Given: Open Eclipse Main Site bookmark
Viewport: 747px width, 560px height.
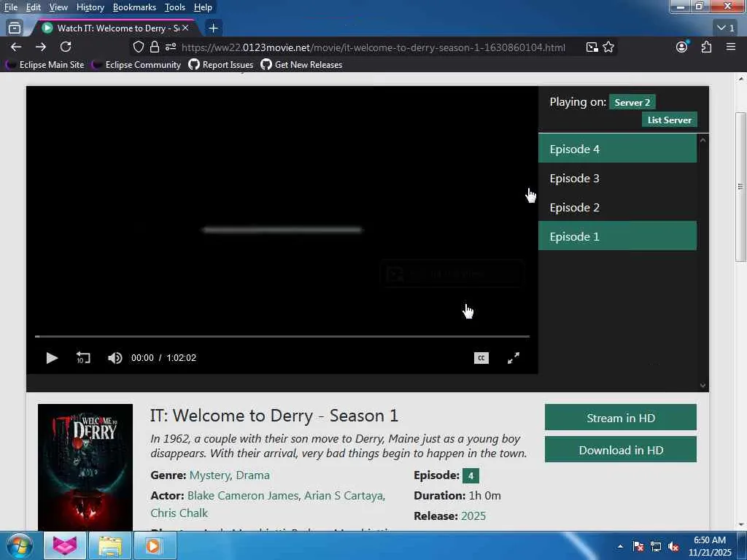Looking at the screenshot, I should click(44, 65).
